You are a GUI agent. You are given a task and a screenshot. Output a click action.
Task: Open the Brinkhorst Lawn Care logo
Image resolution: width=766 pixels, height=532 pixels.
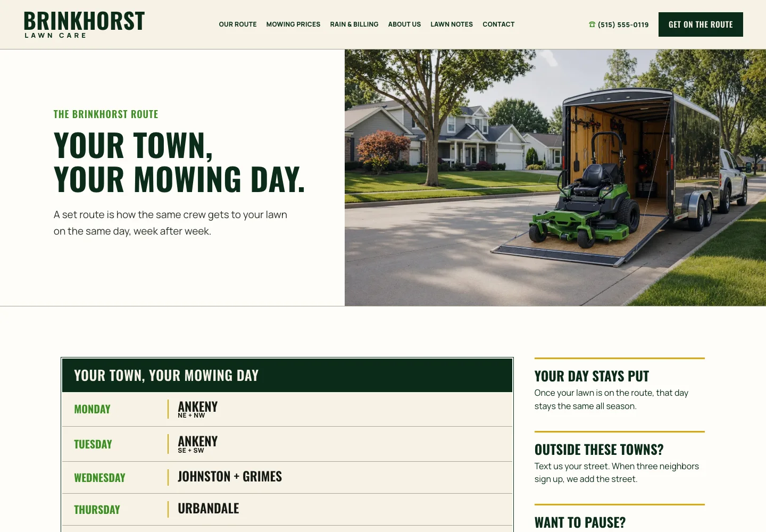(84, 24)
